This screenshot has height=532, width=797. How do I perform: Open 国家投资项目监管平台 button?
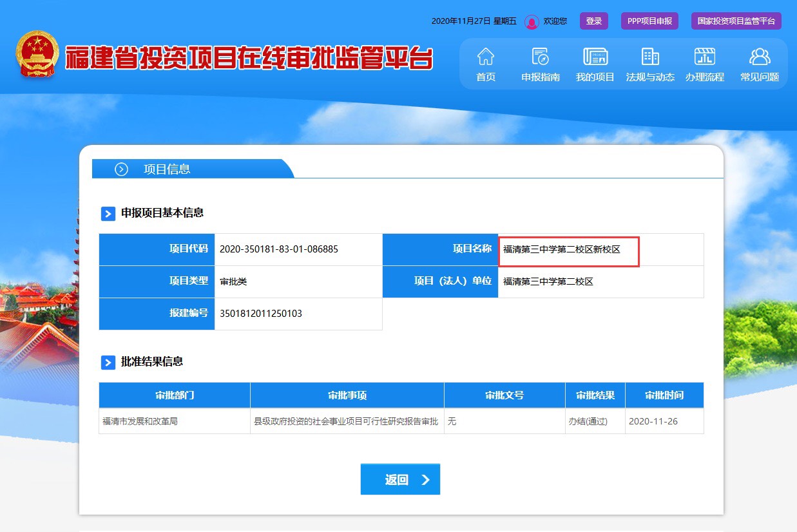click(x=736, y=21)
